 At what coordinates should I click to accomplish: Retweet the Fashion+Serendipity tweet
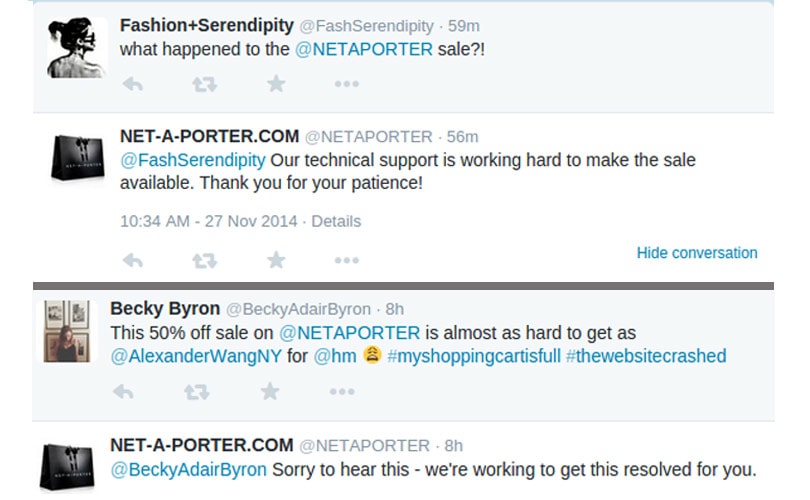click(204, 85)
